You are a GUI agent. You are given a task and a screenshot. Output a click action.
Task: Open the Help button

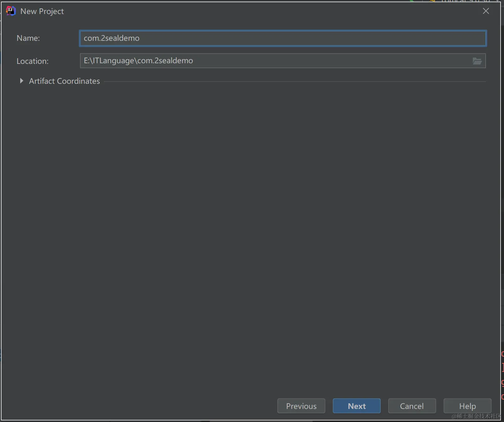coord(467,406)
